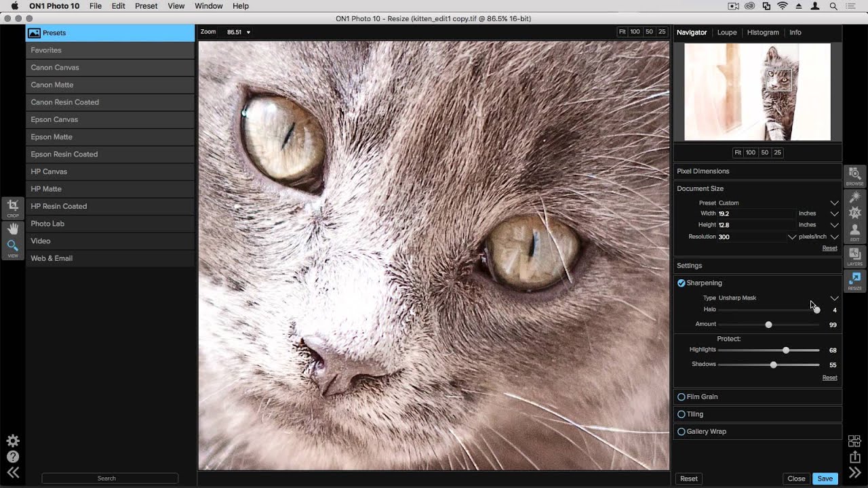Switch to the Layers module
This screenshot has height=488, width=868.
[x=854, y=256]
